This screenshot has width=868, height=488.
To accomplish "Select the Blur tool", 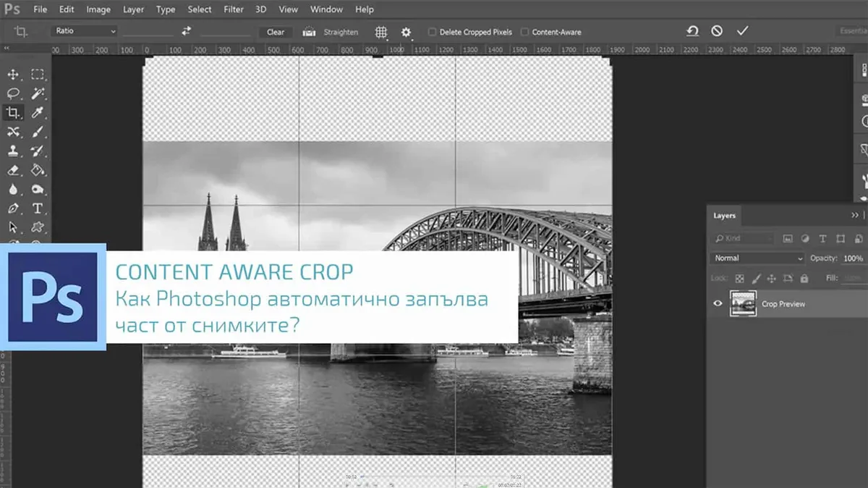I will pyautogui.click(x=13, y=190).
